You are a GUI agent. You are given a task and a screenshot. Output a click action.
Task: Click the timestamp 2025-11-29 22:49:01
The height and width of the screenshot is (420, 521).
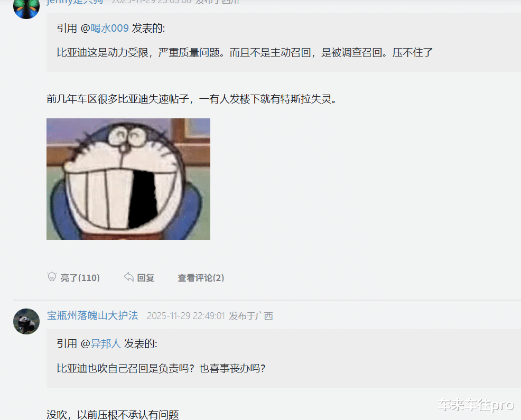(186, 316)
